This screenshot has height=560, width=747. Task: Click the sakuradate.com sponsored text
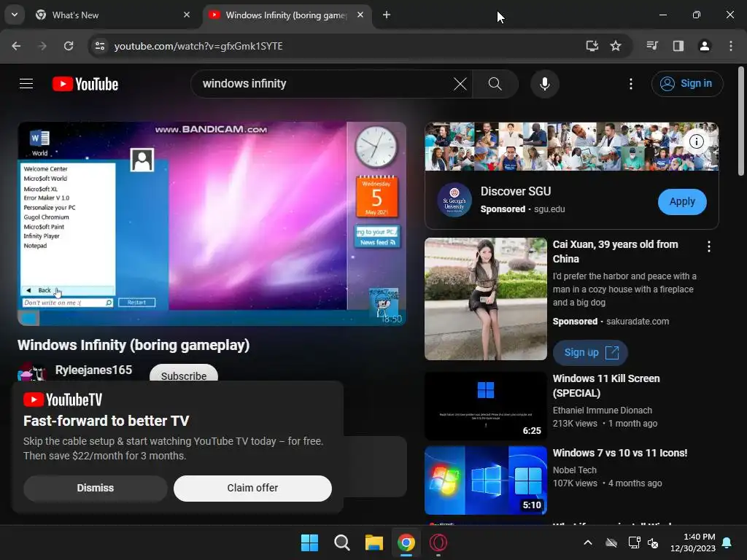tap(638, 322)
